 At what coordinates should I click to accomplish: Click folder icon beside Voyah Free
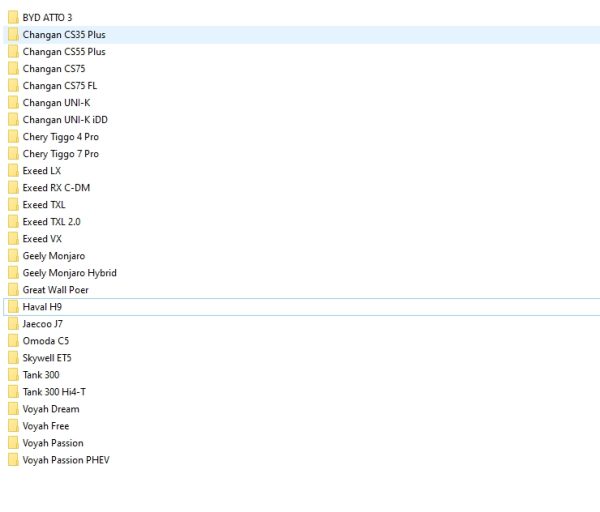[x=13, y=426]
